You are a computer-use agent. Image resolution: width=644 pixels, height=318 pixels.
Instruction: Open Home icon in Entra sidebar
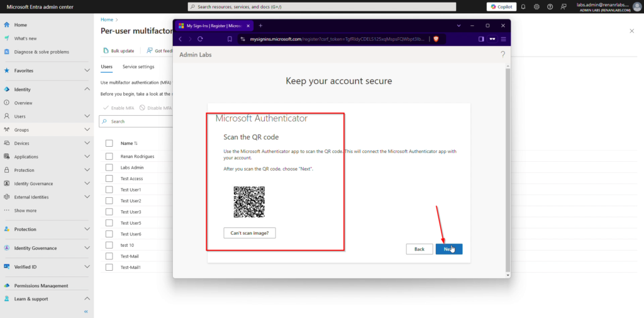point(6,25)
